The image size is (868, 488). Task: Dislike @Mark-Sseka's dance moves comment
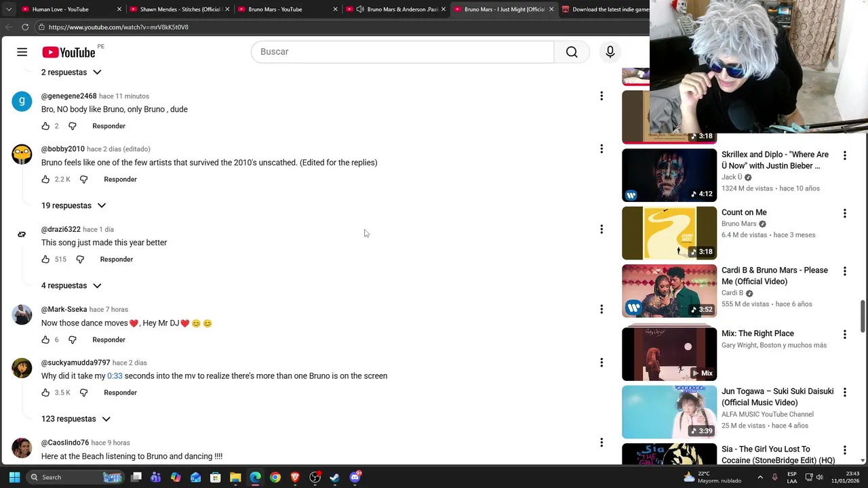pyautogui.click(x=73, y=340)
